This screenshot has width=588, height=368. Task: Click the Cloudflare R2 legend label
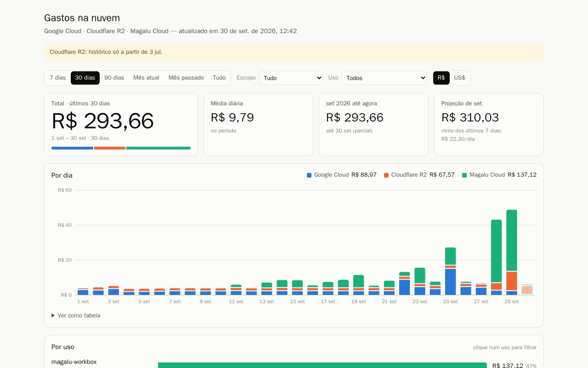click(409, 175)
